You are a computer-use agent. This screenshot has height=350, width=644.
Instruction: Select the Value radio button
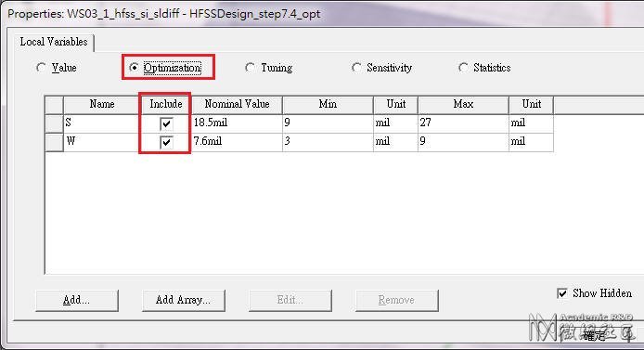tap(41, 68)
